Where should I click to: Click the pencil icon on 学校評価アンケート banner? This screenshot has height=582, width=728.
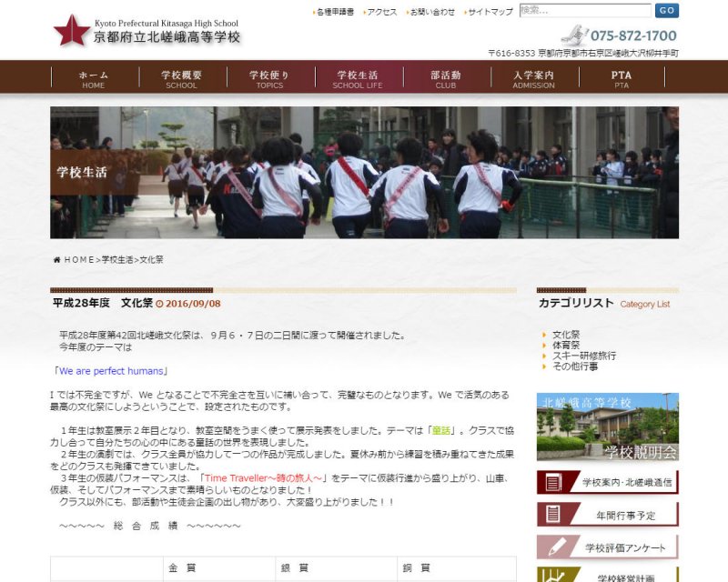[x=556, y=547]
